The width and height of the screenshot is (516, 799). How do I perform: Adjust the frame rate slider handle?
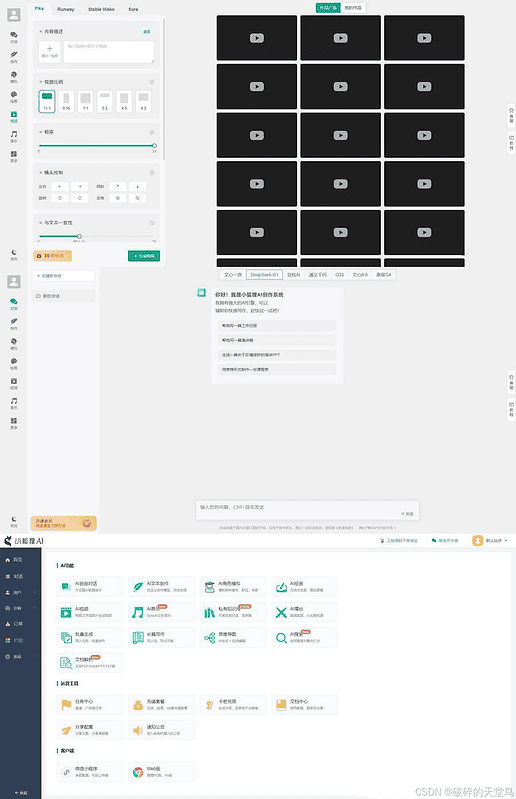pyautogui.click(x=154, y=146)
